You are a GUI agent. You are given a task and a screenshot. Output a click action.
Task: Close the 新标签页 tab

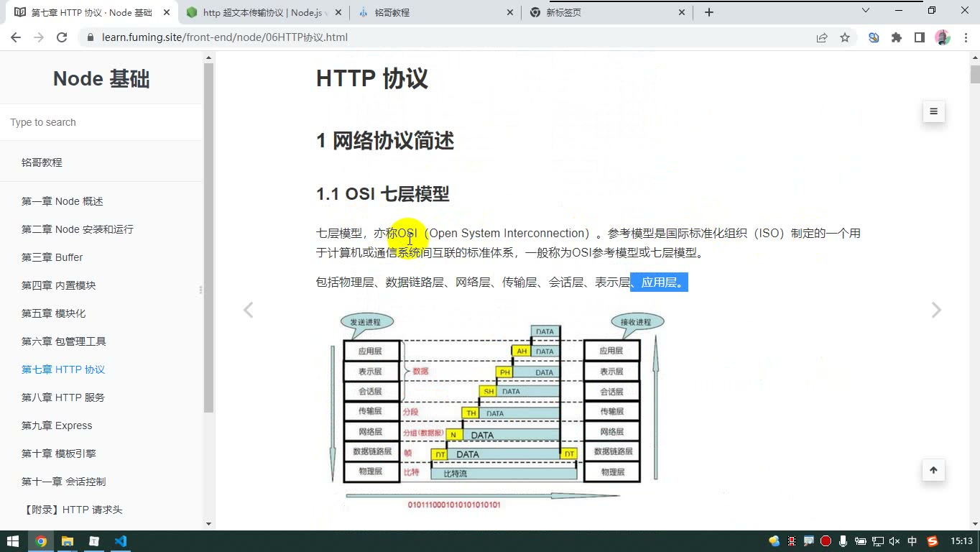pos(682,12)
